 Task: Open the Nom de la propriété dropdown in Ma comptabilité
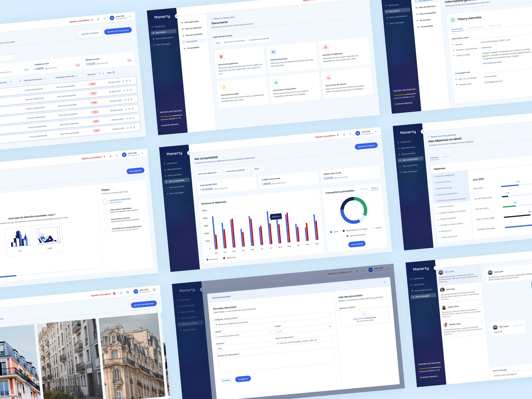tap(237, 171)
